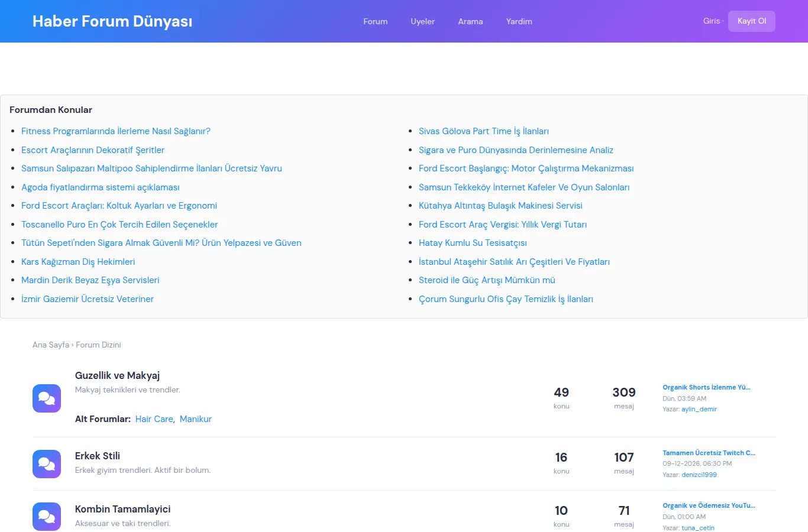This screenshot has height=532, width=808.
Task: Click the Guzellik ve Makyaj forum chat icon
Action: pyautogui.click(x=47, y=398)
